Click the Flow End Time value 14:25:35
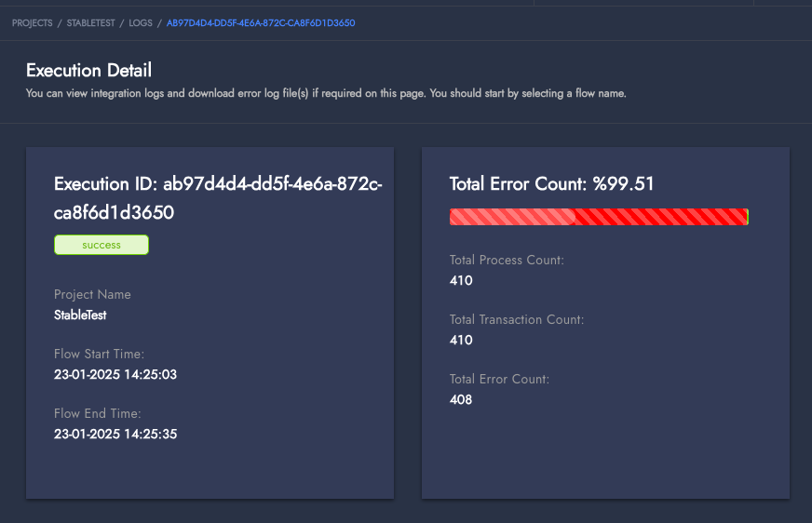This screenshot has height=523, width=812. 115,435
